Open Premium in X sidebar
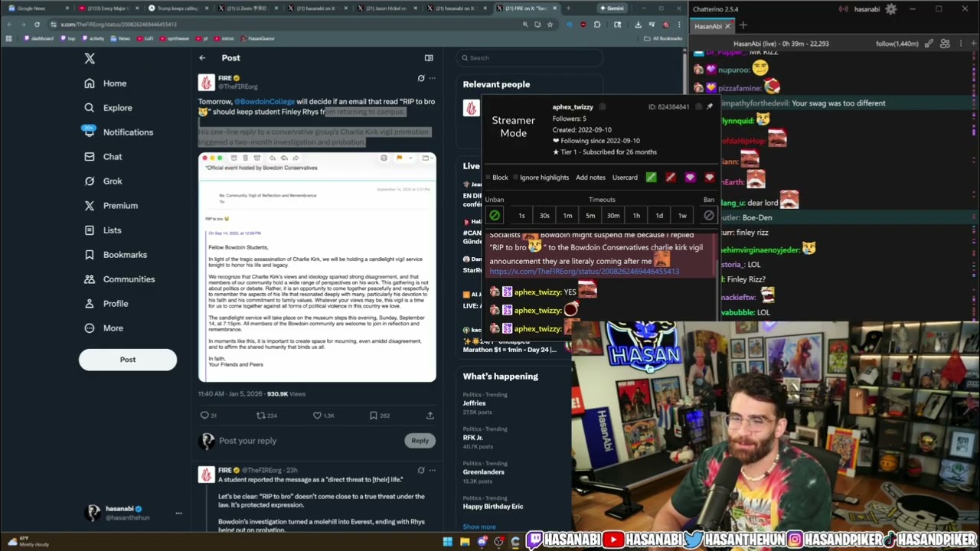This screenshot has width=980, height=551. pos(111,206)
